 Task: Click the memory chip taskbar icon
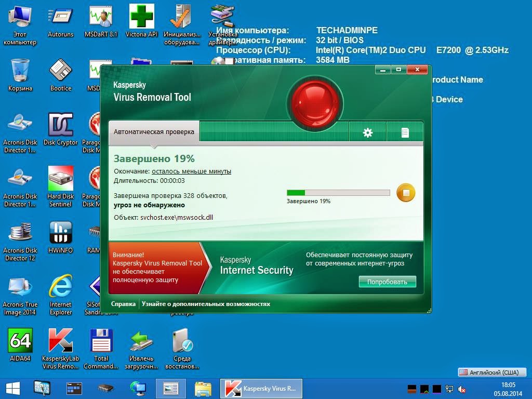105,389
